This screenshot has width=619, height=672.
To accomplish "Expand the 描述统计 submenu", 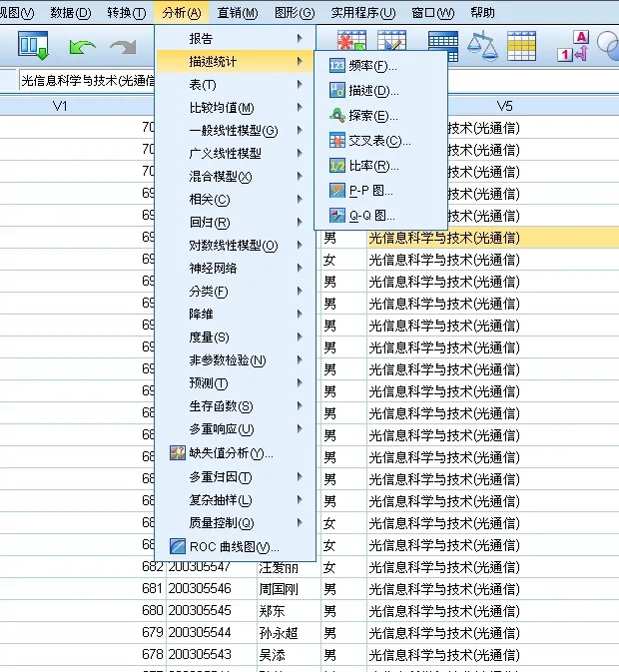I will tap(236, 62).
